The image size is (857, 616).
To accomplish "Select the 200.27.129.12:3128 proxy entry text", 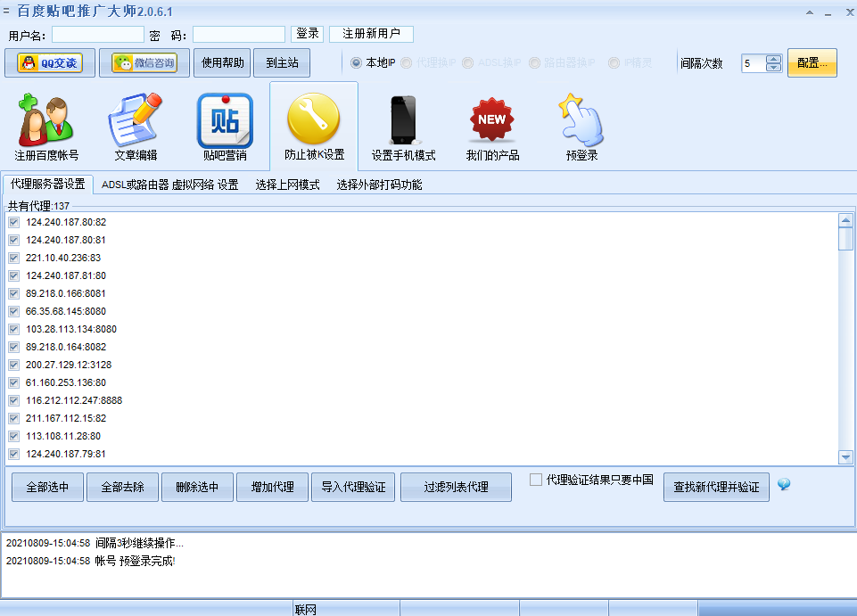I will [x=69, y=365].
